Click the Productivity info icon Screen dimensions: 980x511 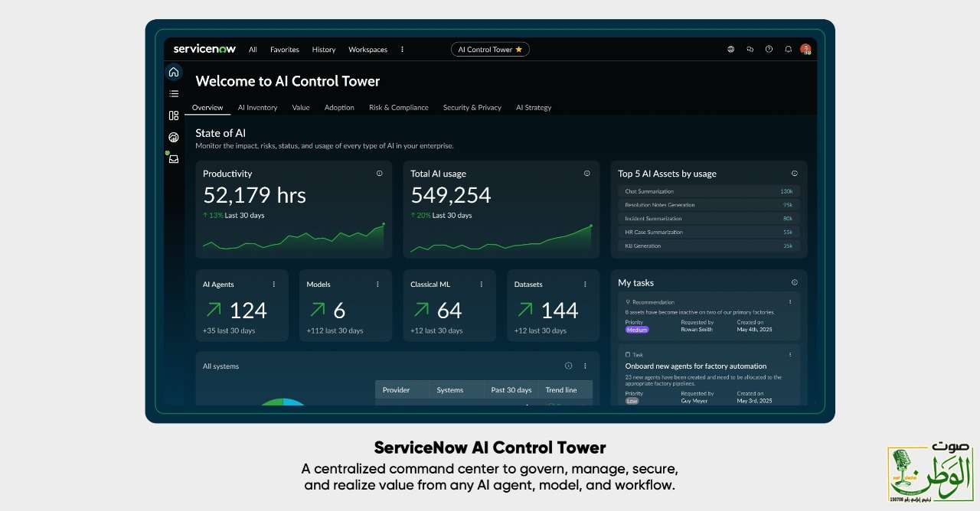[379, 174]
